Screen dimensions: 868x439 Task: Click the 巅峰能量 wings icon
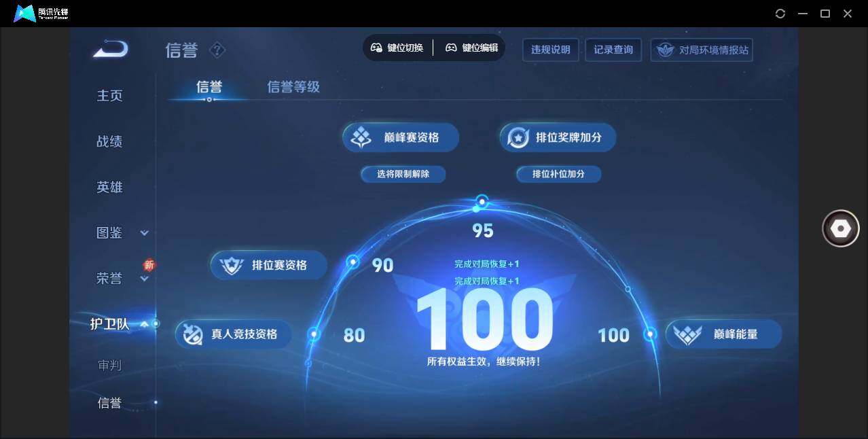click(x=688, y=334)
